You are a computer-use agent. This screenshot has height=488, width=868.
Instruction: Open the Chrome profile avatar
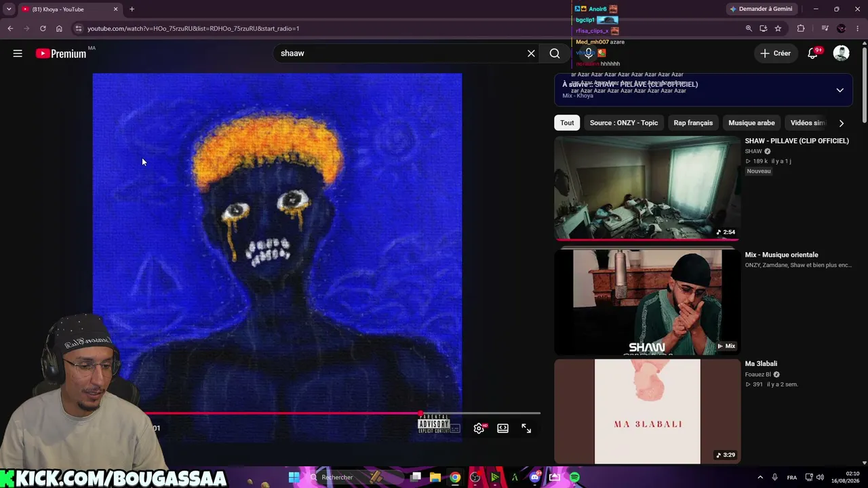coord(842,28)
